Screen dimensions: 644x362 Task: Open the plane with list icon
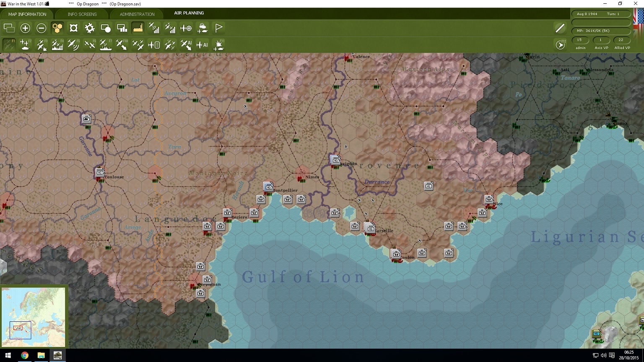click(154, 44)
